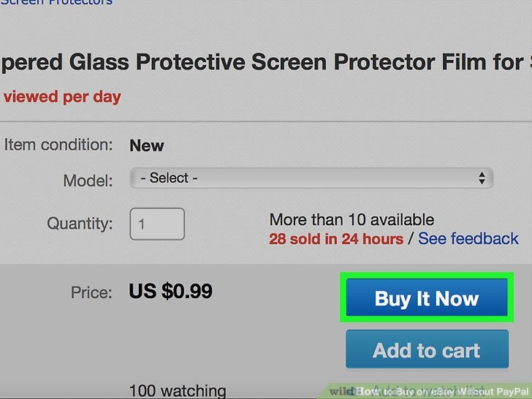532x399 pixels.
Task: Click the Buy It Now button
Action: 427,298
